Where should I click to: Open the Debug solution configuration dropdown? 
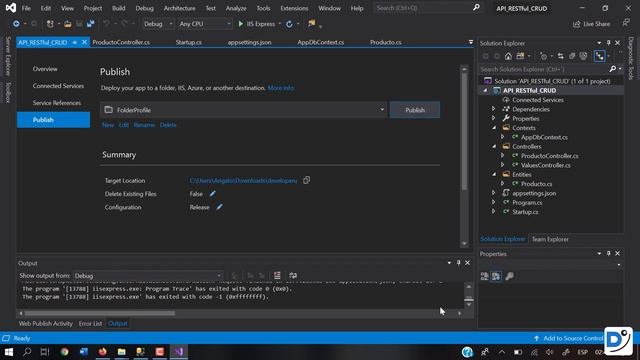[x=158, y=24]
